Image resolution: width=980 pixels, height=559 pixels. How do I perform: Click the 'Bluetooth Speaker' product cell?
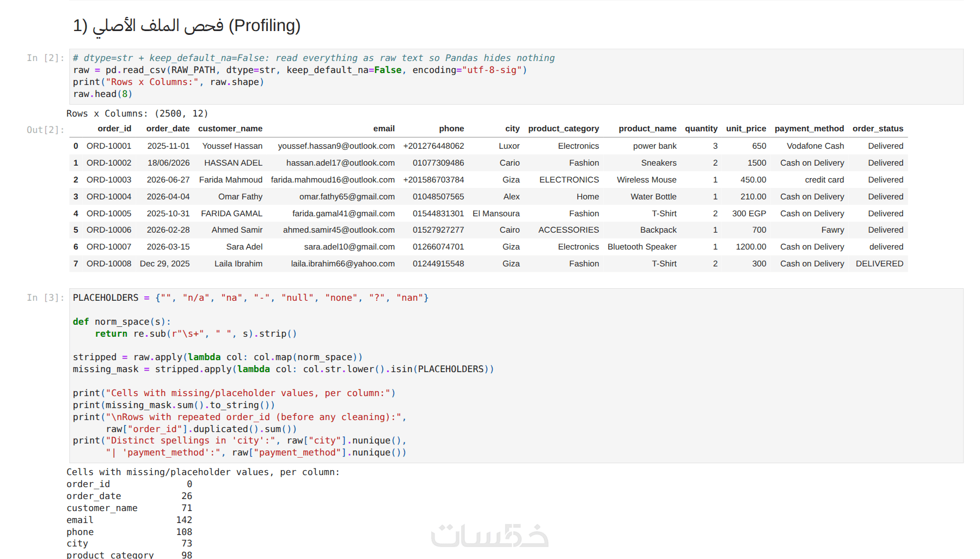(x=642, y=247)
